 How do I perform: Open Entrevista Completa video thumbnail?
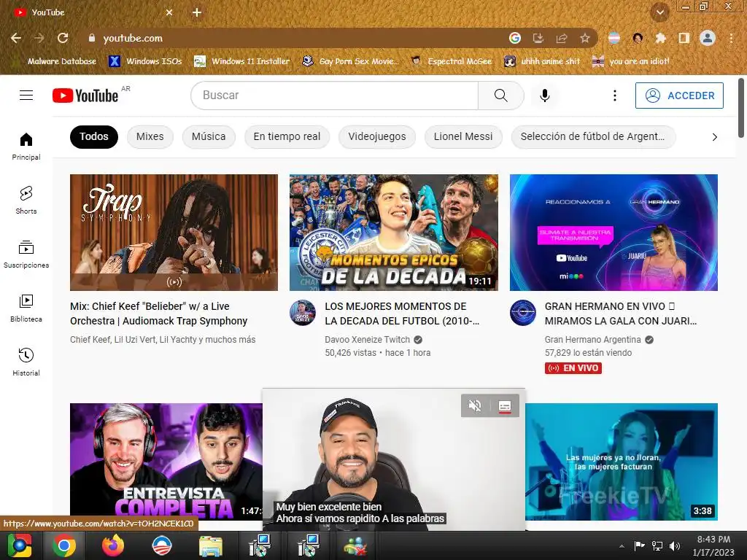coord(166,461)
